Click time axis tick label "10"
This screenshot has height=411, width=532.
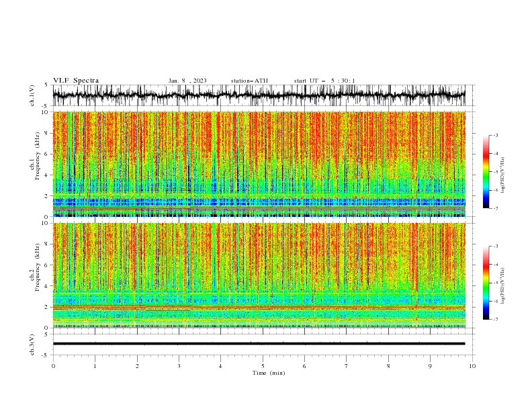472,366
